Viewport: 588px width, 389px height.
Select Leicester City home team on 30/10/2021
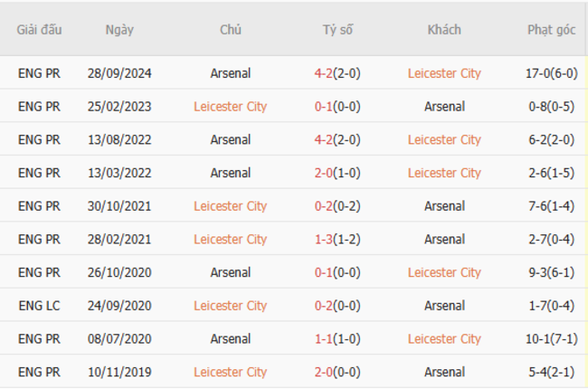coord(230,206)
